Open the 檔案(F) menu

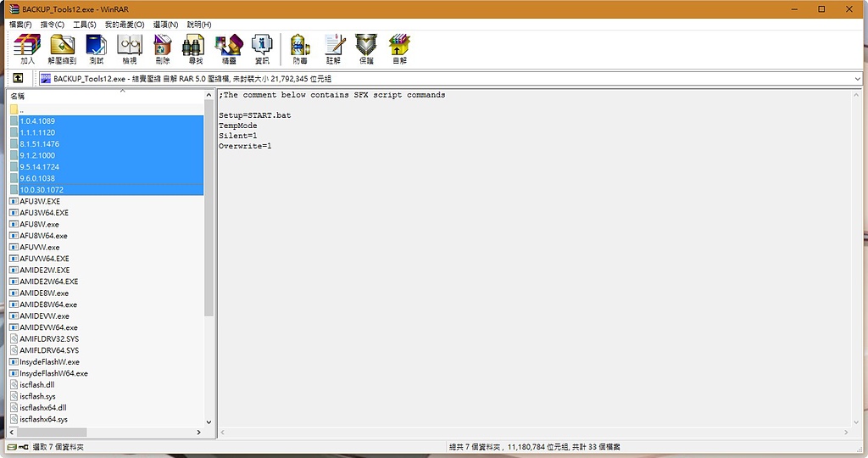point(20,25)
